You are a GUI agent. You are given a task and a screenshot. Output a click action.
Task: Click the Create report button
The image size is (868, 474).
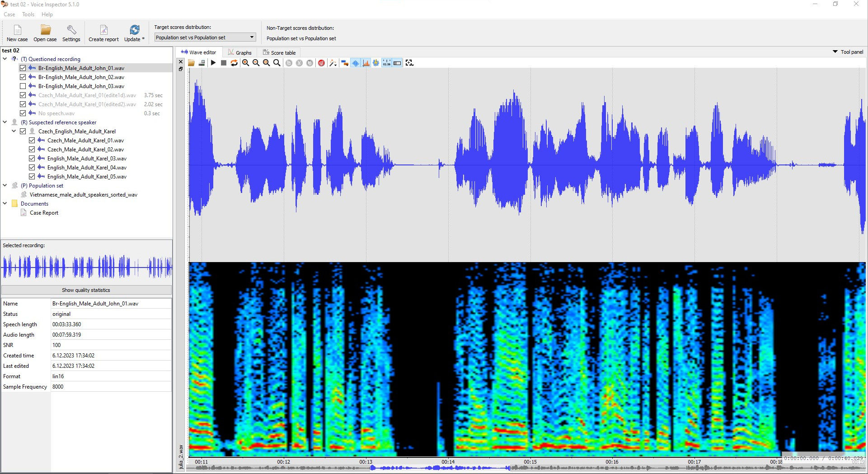[x=103, y=33]
